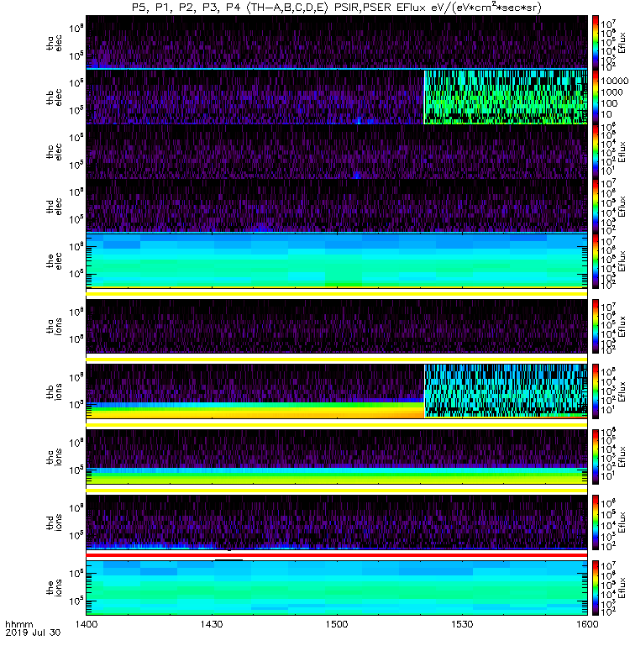Click the "the ions" spectrogram panel
The image size is (630, 672).
pos(337,588)
